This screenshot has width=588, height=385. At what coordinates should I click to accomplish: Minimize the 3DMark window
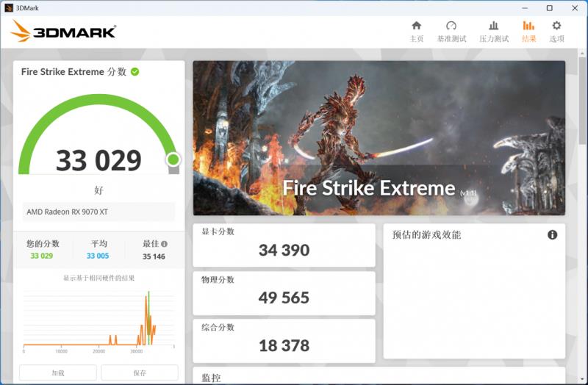525,8
